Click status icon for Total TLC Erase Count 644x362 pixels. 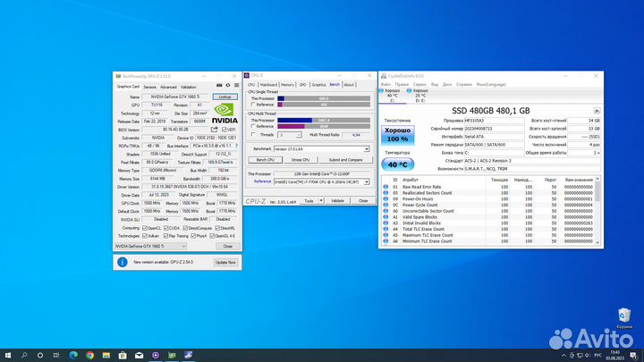(x=386, y=229)
